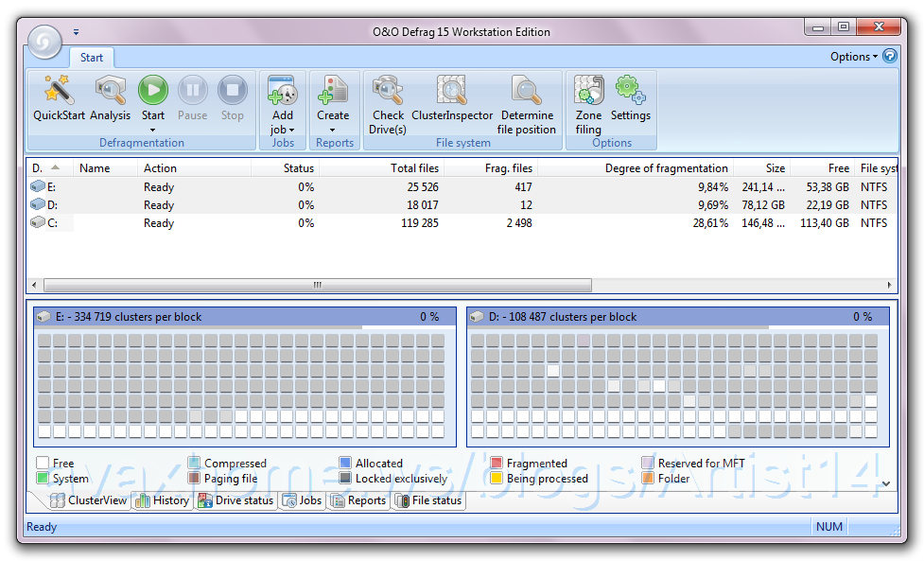924x561 pixels.
Task: Expand the Start defragmentation dropdown arrow
Action: [x=153, y=130]
